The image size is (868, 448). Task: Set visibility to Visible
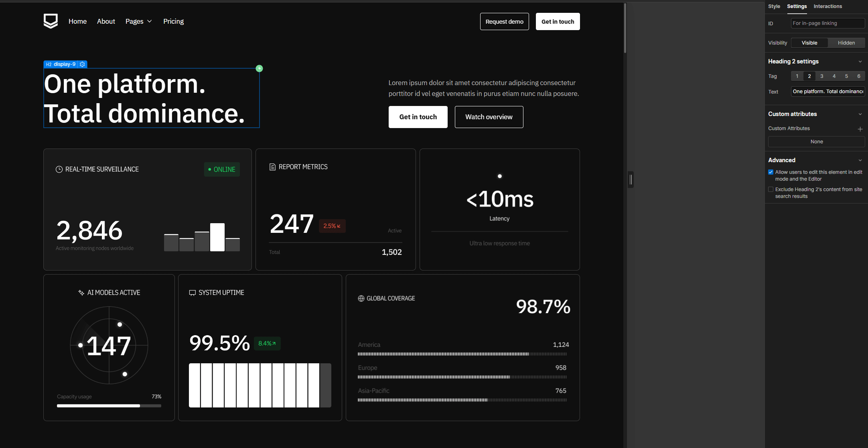(809, 43)
